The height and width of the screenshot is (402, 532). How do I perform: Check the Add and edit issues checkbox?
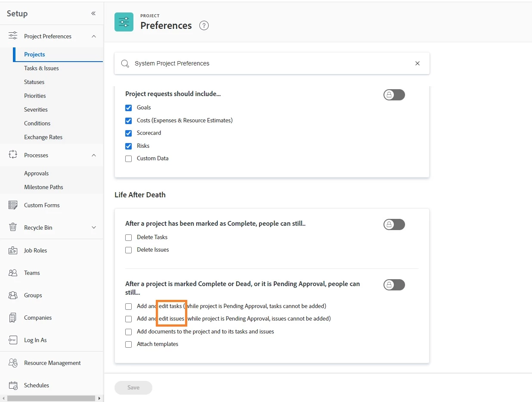128,319
